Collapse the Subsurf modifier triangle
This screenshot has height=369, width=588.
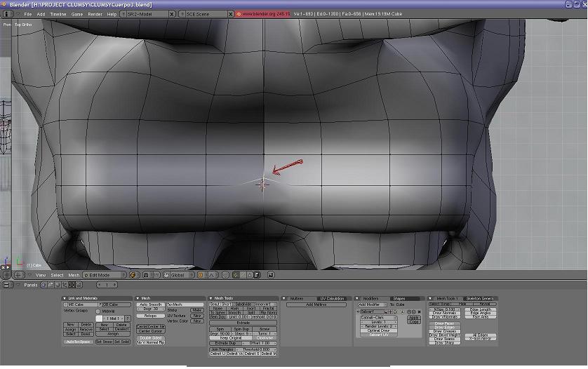point(358,311)
